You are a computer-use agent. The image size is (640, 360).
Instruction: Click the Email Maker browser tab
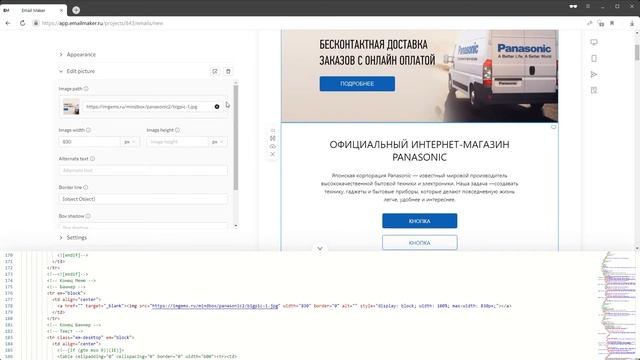(33, 10)
